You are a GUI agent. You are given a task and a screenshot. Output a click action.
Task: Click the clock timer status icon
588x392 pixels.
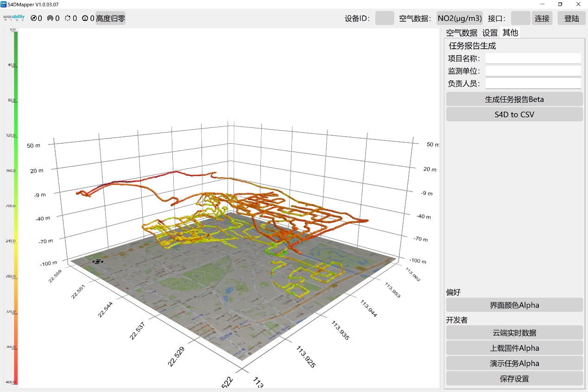point(85,19)
